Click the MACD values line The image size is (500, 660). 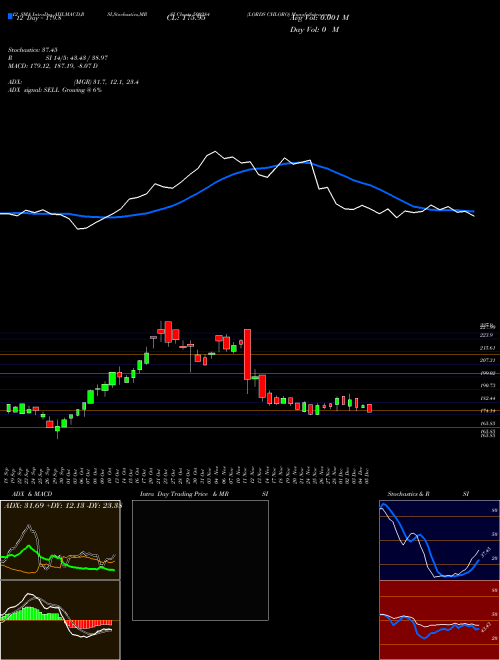click(53, 66)
